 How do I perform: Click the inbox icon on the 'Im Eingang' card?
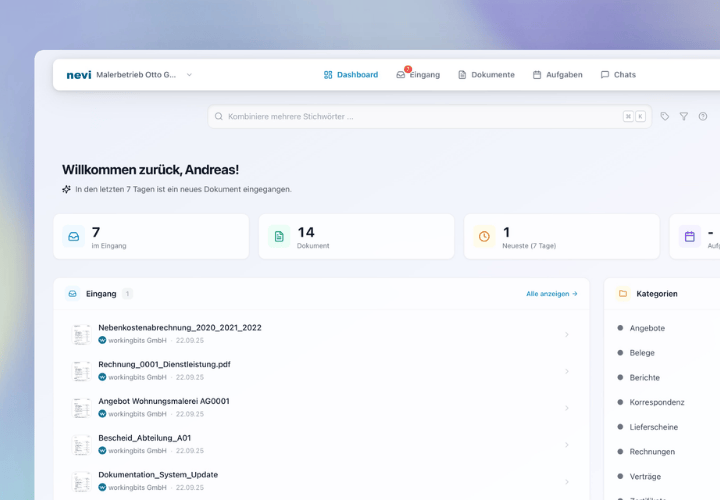[x=74, y=236]
